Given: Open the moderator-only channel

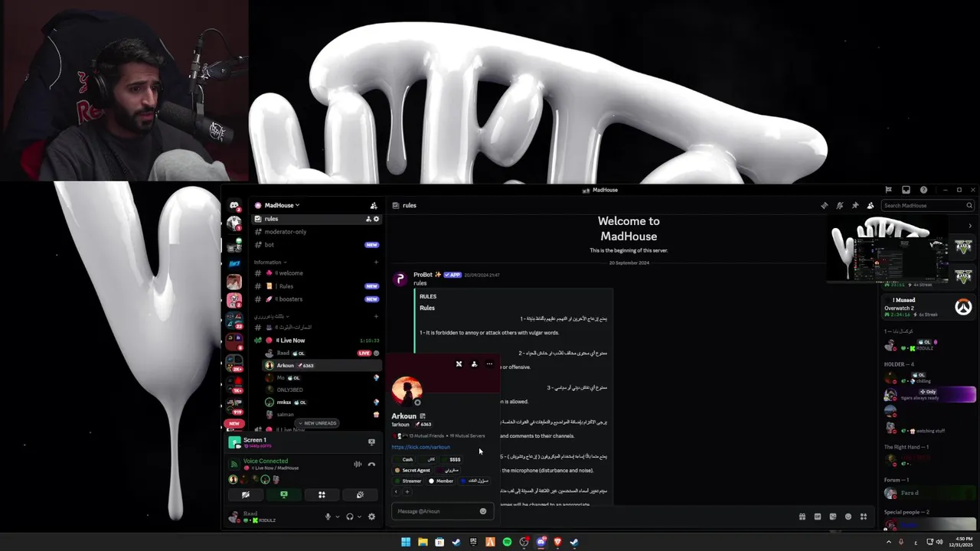Looking at the screenshot, I should coord(316,232).
